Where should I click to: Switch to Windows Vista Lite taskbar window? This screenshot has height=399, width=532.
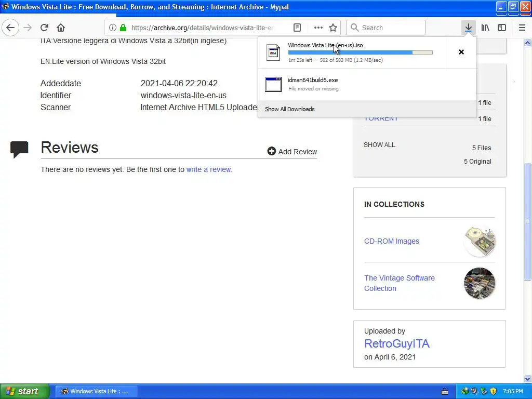(96, 391)
